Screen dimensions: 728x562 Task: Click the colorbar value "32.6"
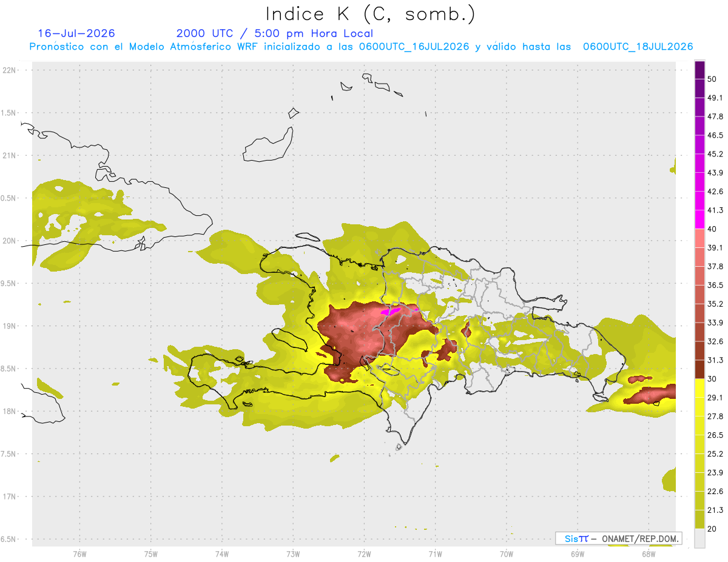pos(715,341)
